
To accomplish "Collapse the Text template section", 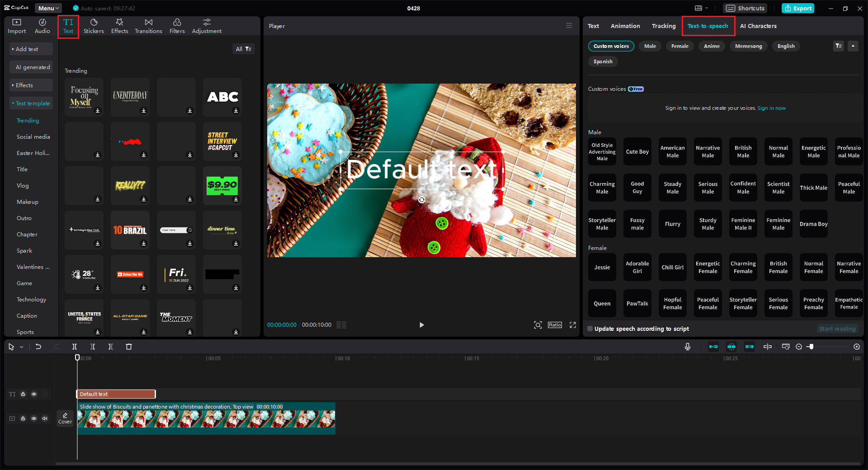I will [31, 103].
